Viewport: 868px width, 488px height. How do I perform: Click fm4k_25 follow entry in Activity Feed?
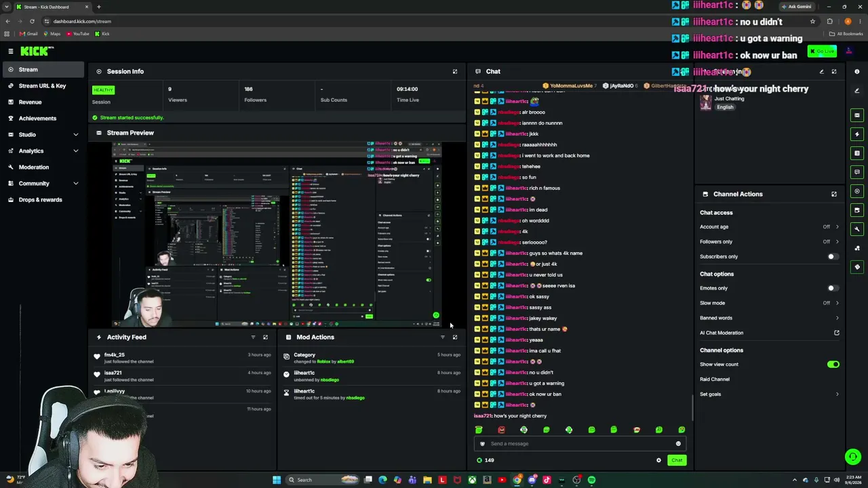(183, 358)
